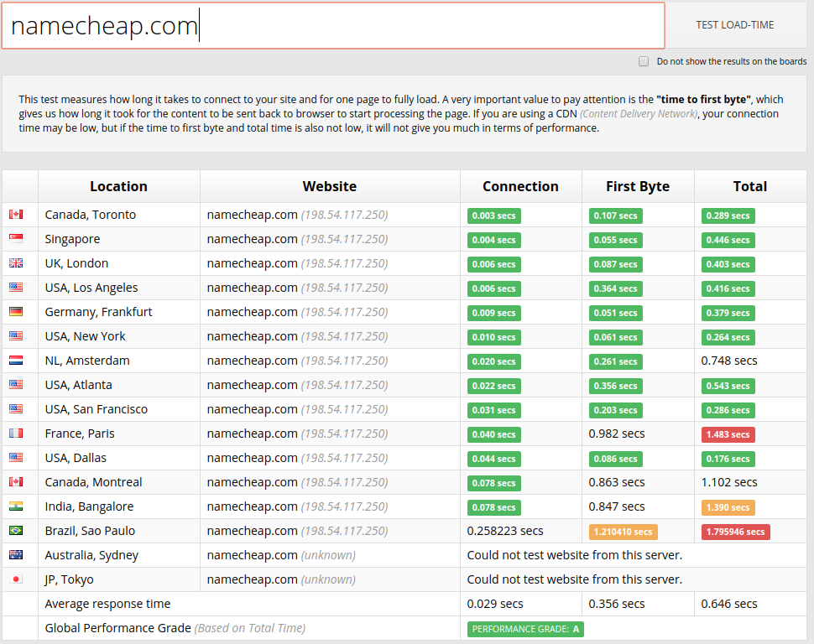
Task: Click the Canada flag beside Toronto
Action: coord(16,214)
